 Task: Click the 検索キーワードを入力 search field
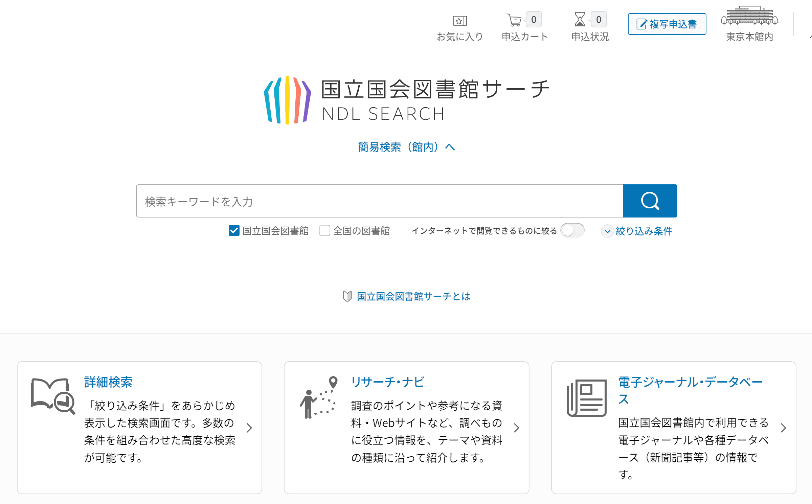click(x=380, y=201)
